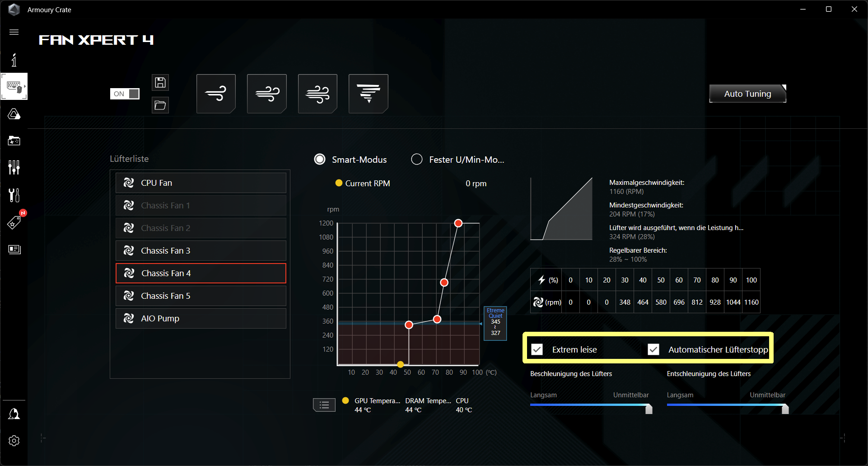Screen dimensions: 868x466
Task: Click the save profile floppy disk icon
Action: pos(160,82)
